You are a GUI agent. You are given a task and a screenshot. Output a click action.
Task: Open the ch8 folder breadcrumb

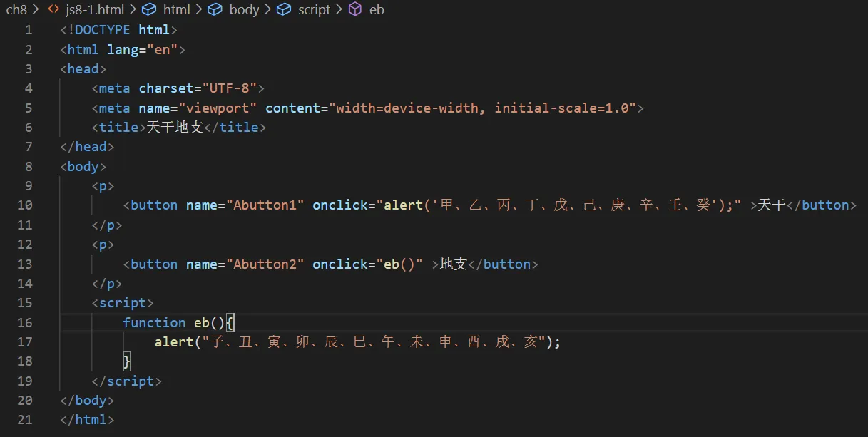tap(16, 10)
